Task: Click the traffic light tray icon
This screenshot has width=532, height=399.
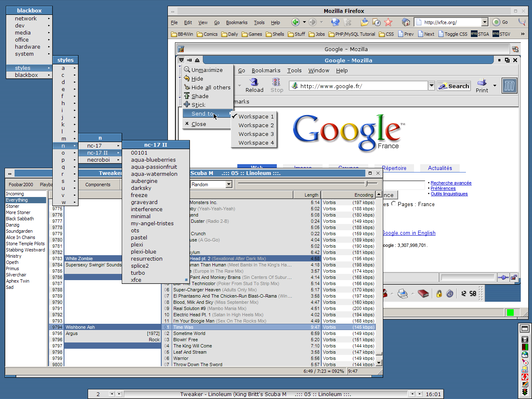Action: click(x=525, y=392)
